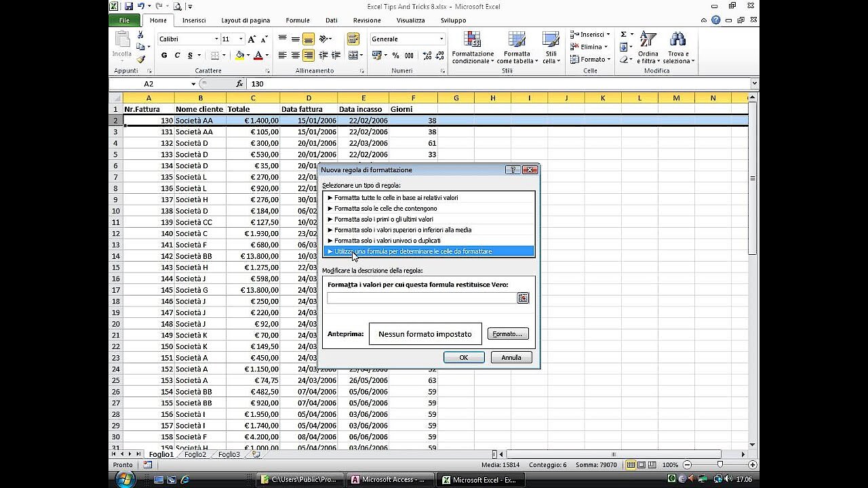
Task: Switch to Foglio3 sheet tab
Action: pos(229,454)
